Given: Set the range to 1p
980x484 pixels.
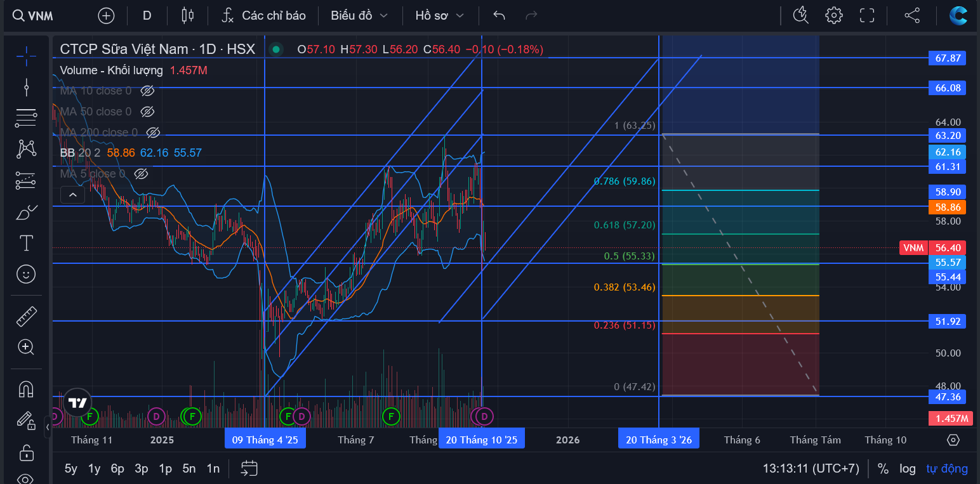Looking at the screenshot, I should click(x=165, y=469).
